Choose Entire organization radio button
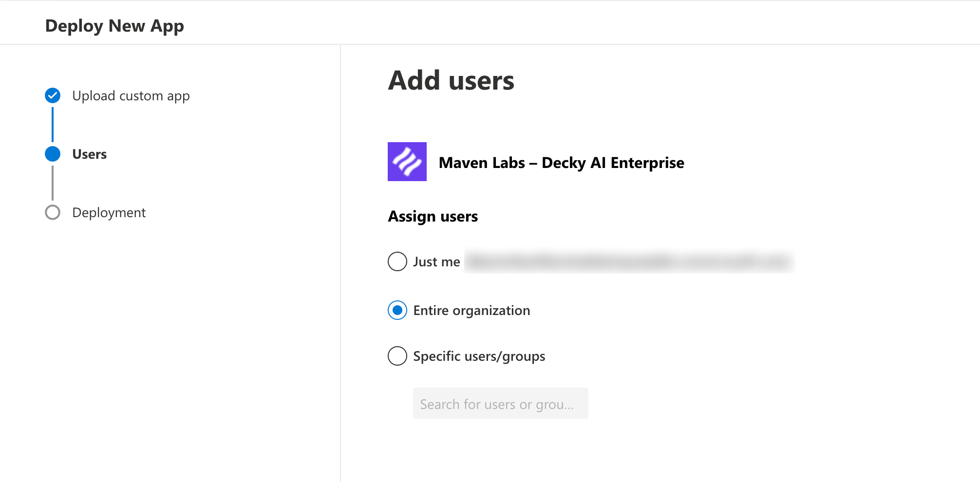Screen dimensions: 980x482 coord(397,310)
